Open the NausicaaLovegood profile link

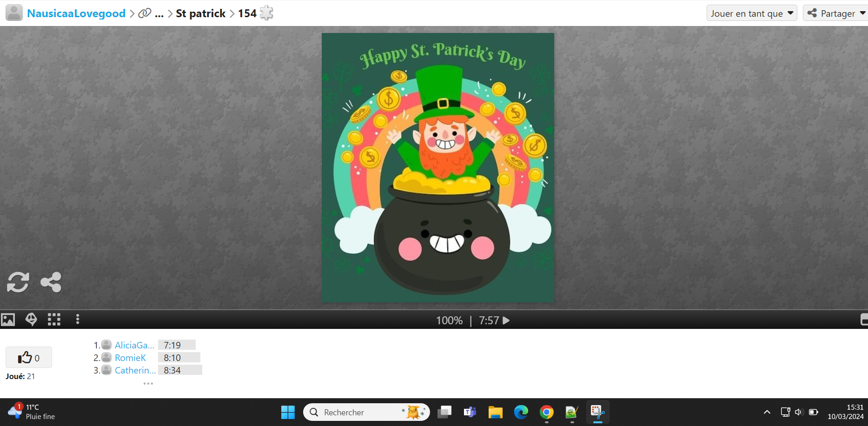76,13
